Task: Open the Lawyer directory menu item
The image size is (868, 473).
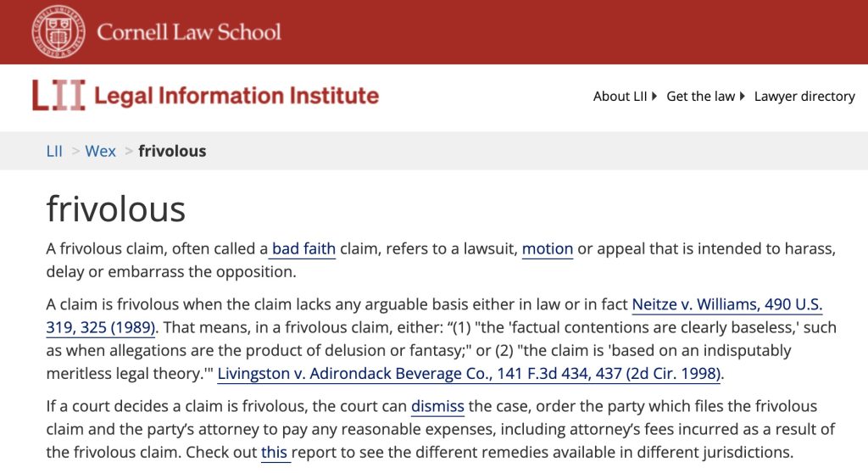Action: tap(804, 96)
